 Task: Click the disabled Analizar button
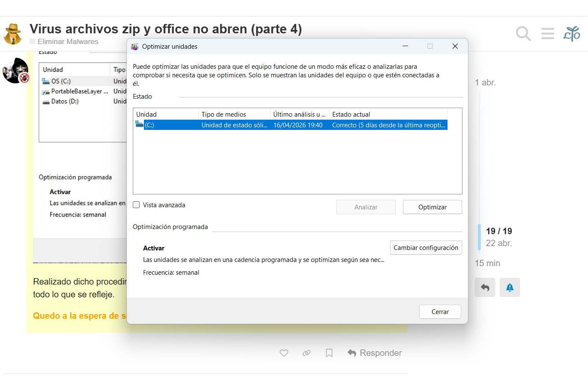click(x=366, y=207)
